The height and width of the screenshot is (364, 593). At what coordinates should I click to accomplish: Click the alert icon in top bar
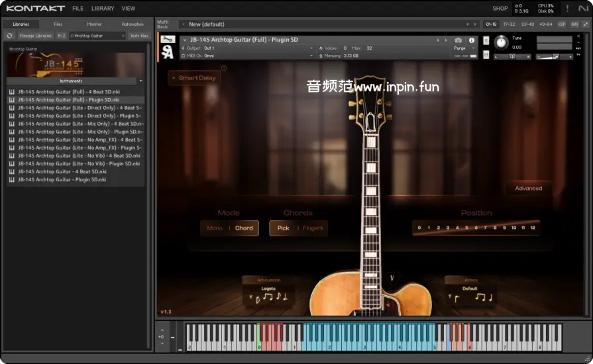coord(567,9)
